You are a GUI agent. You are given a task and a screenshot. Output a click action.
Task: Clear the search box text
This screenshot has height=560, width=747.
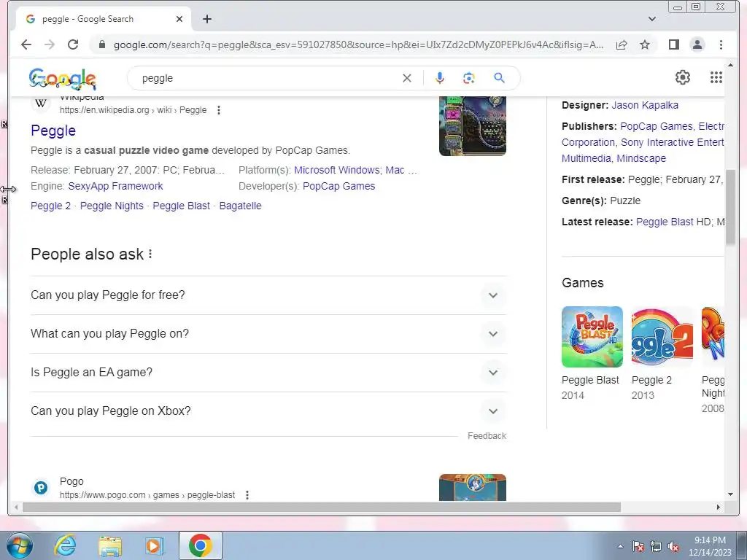407,78
